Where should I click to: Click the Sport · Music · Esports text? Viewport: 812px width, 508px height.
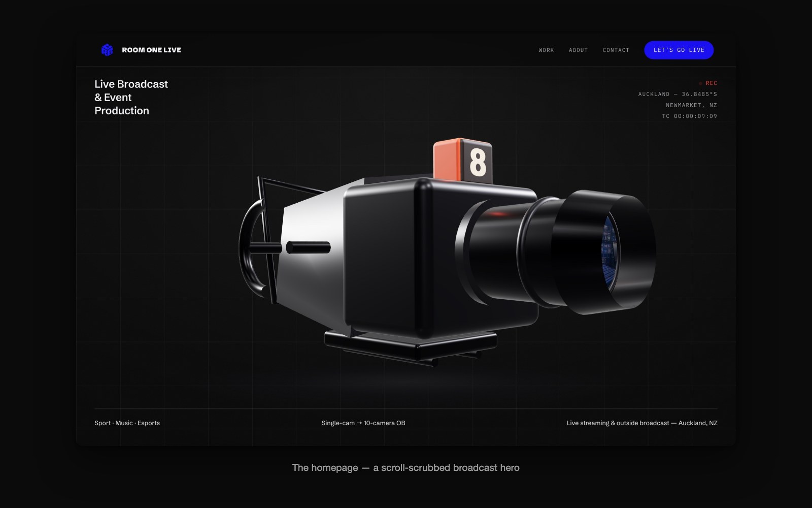(x=127, y=423)
